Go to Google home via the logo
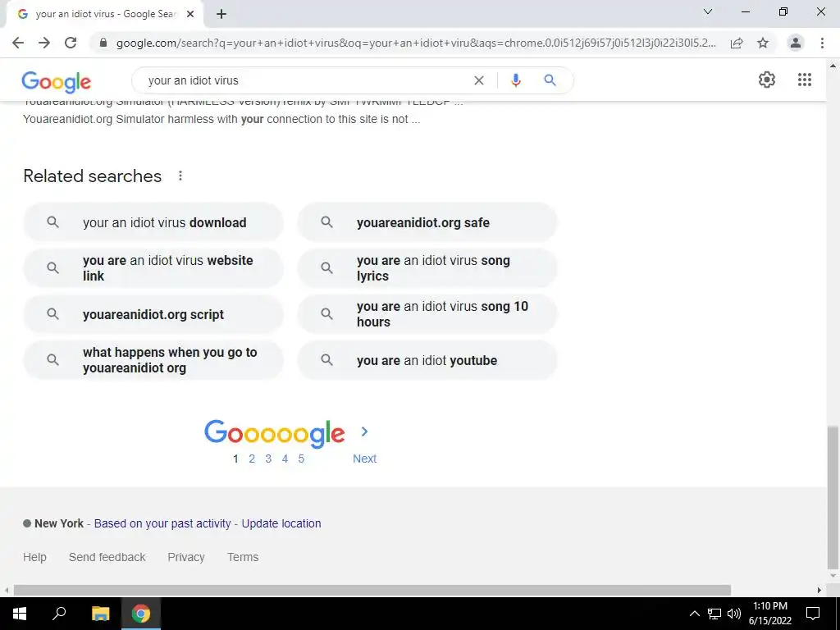The image size is (840, 630). point(57,82)
